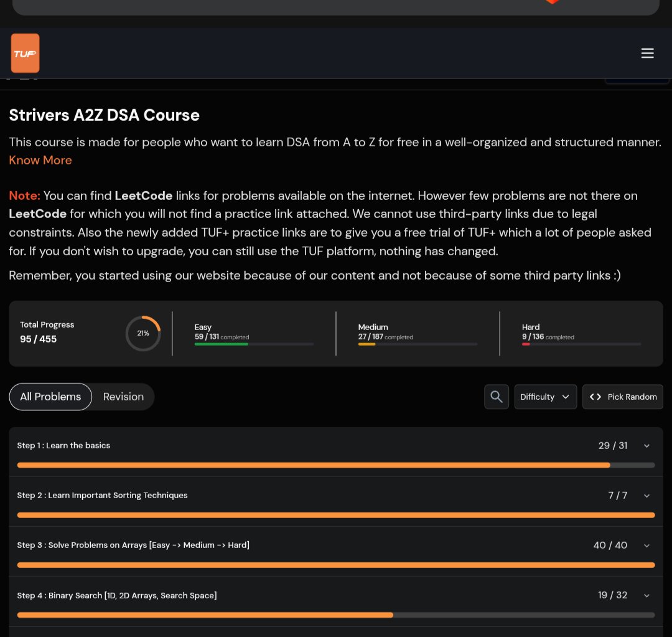Click the search magnifier icon
The height and width of the screenshot is (637, 672).
pos(497,397)
